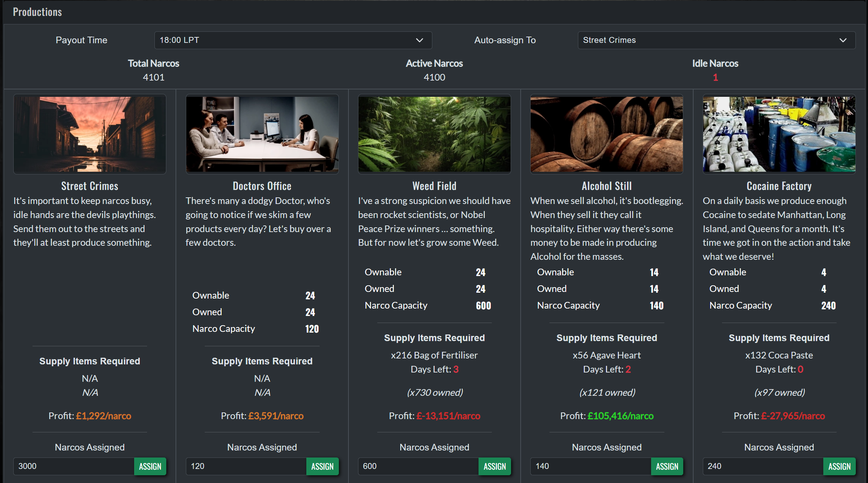Click the Alcohol Still barrels image

pyautogui.click(x=606, y=134)
